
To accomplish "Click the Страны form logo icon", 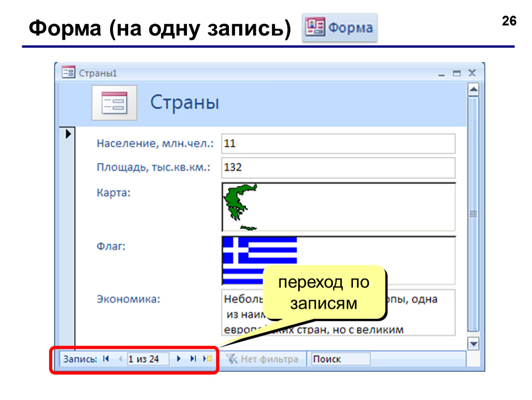I will [114, 103].
